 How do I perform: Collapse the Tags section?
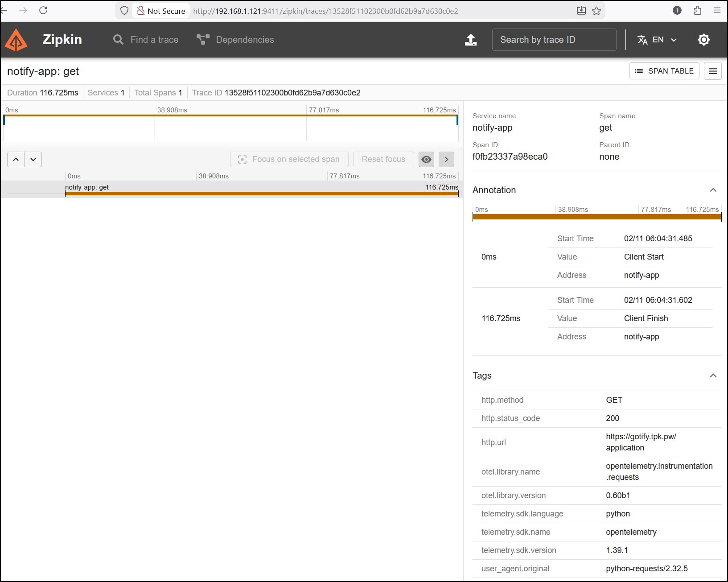point(713,376)
